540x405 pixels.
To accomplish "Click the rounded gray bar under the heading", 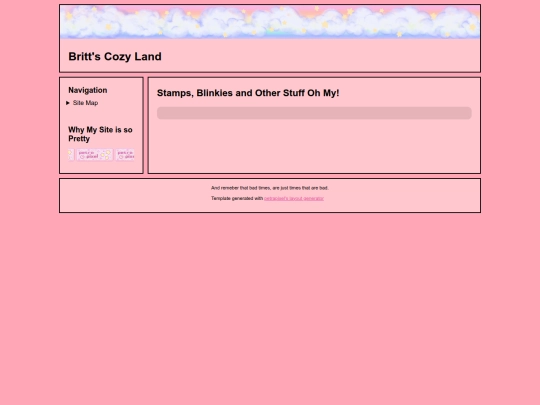I will [314, 113].
